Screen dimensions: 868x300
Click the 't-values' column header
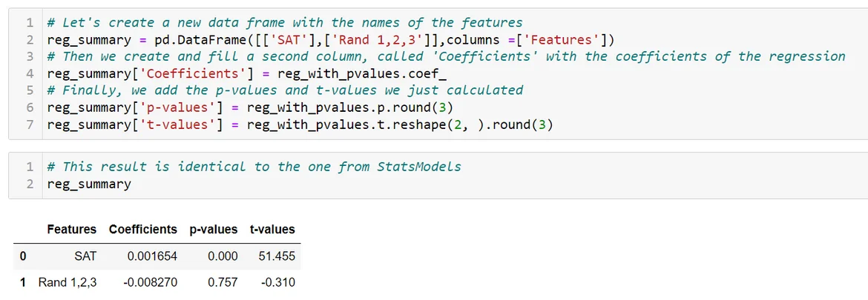point(272,230)
